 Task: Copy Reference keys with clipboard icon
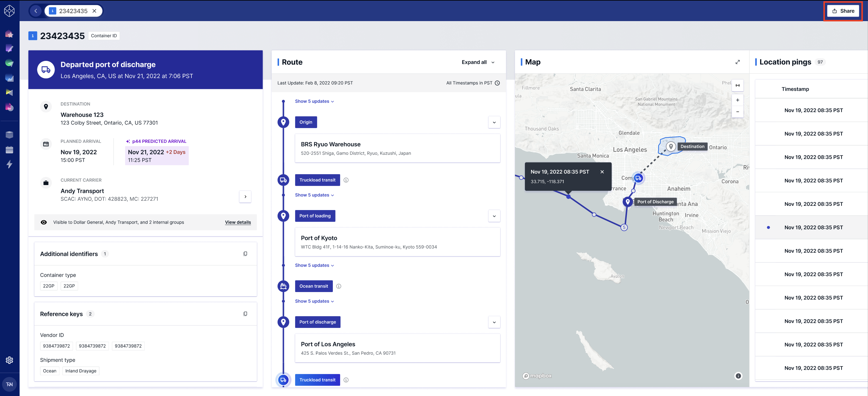(245, 314)
